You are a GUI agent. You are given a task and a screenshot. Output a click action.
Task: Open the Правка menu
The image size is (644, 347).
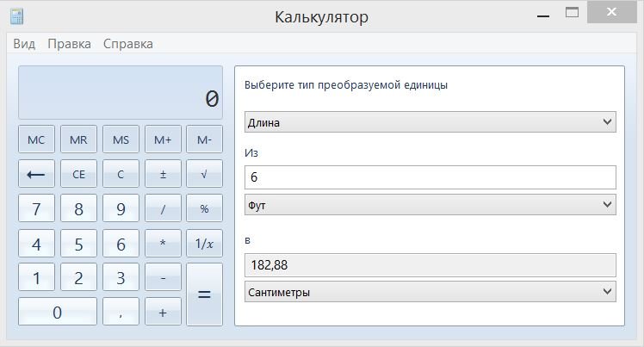[69, 44]
